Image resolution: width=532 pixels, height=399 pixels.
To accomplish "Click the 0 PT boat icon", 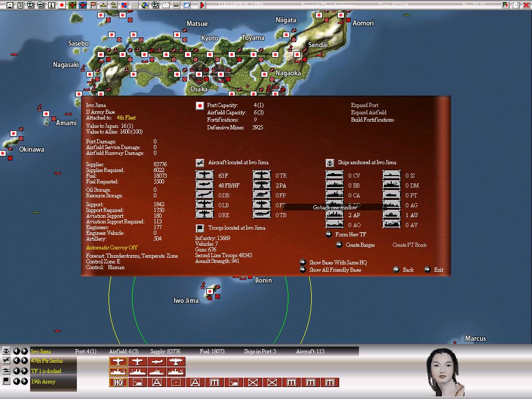I will coord(392,195).
